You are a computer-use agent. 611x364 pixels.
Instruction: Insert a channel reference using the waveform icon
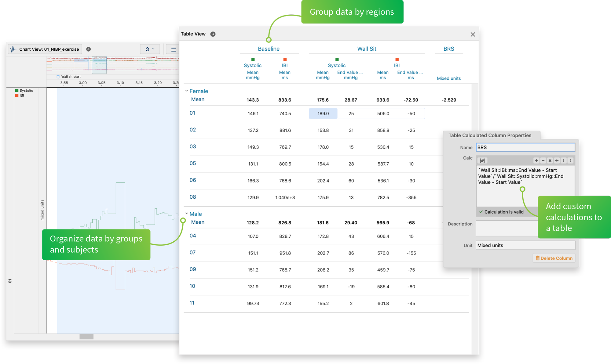click(x=483, y=160)
